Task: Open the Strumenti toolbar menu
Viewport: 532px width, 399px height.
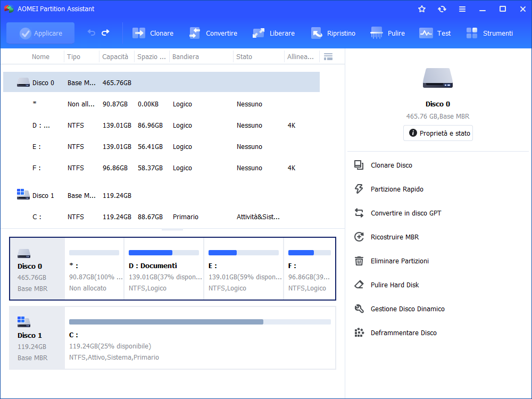Action: tap(489, 33)
